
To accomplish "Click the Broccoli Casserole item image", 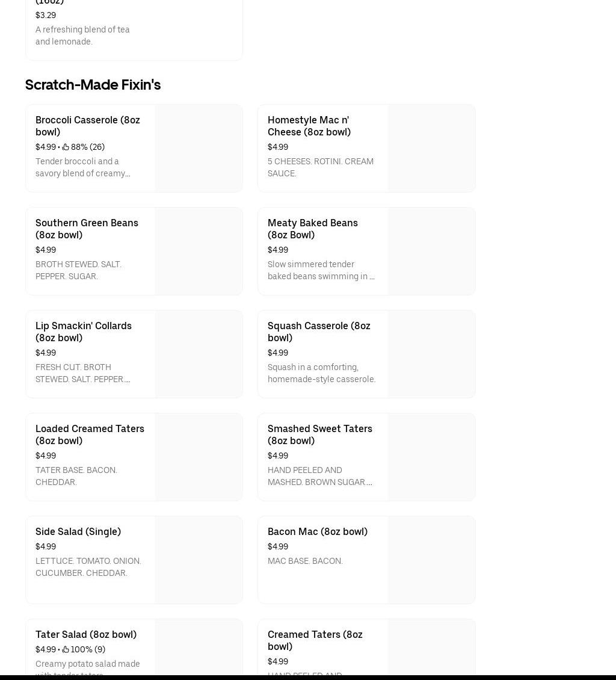I will coord(199,148).
